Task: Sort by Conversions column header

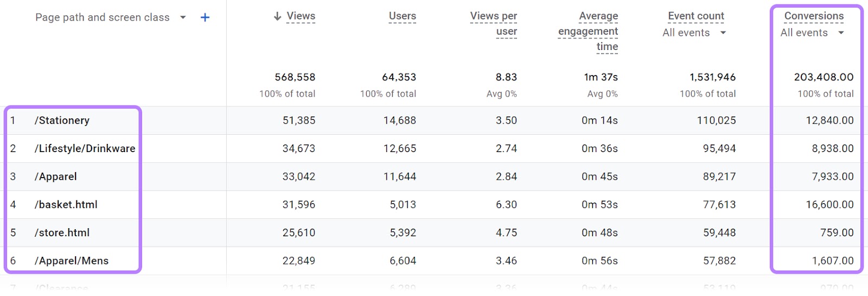Action: tap(814, 16)
